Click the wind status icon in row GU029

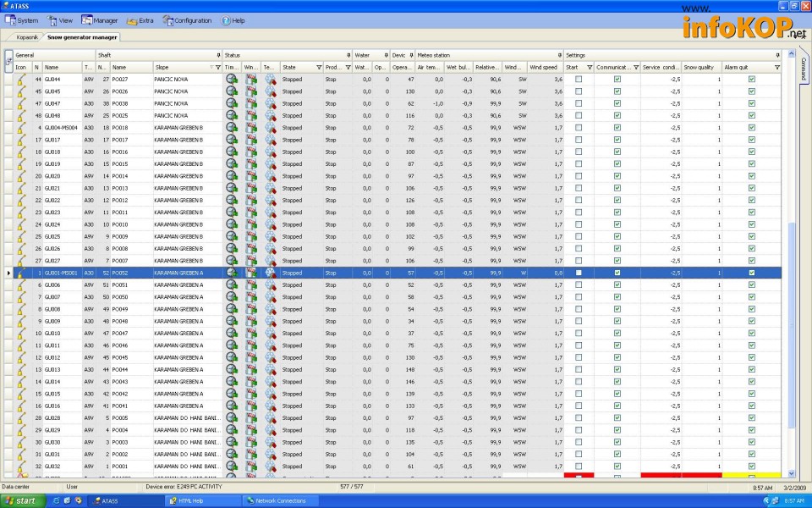tap(251, 430)
